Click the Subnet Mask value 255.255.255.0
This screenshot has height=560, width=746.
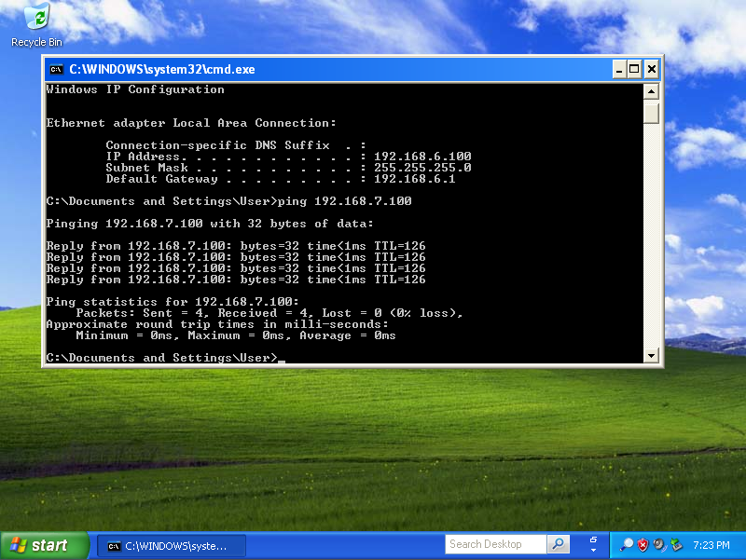422,168
